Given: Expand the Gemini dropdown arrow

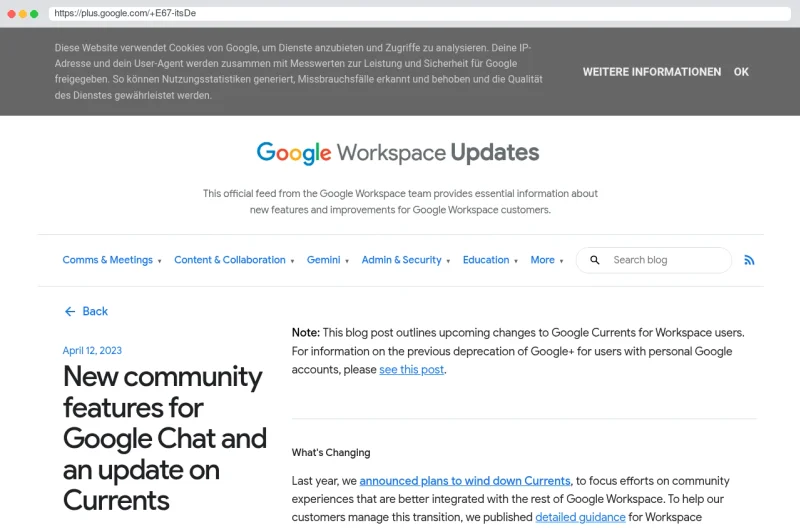Looking at the screenshot, I should 347,261.
